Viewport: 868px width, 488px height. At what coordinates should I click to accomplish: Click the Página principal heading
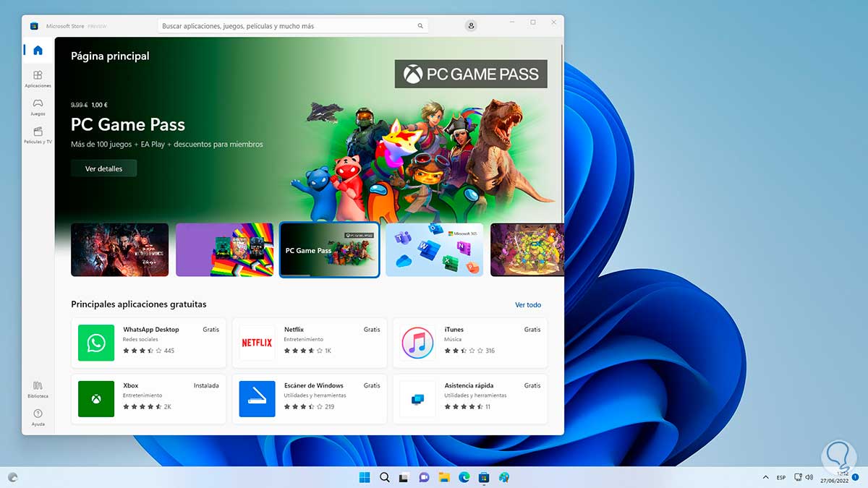110,56
